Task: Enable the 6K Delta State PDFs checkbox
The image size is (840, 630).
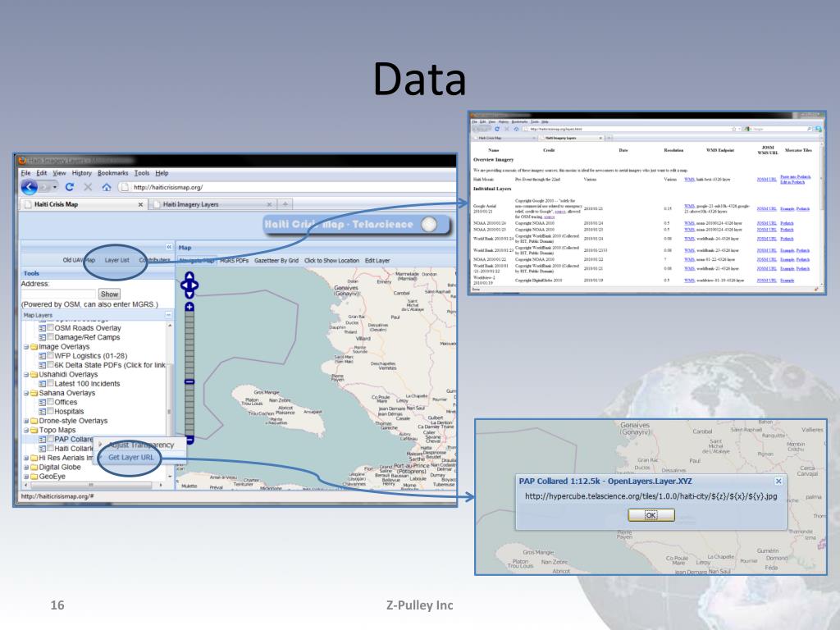Action: pos(50,365)
